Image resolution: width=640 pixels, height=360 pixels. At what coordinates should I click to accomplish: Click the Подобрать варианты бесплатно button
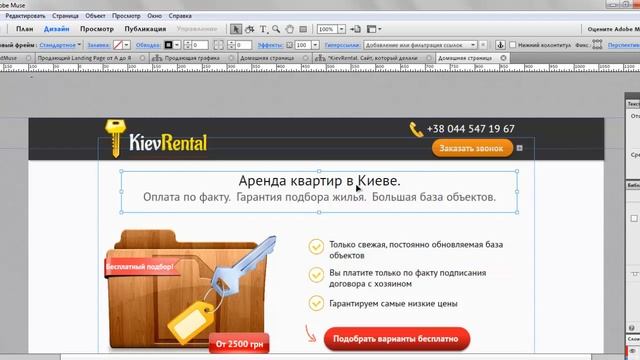[397, 339]
